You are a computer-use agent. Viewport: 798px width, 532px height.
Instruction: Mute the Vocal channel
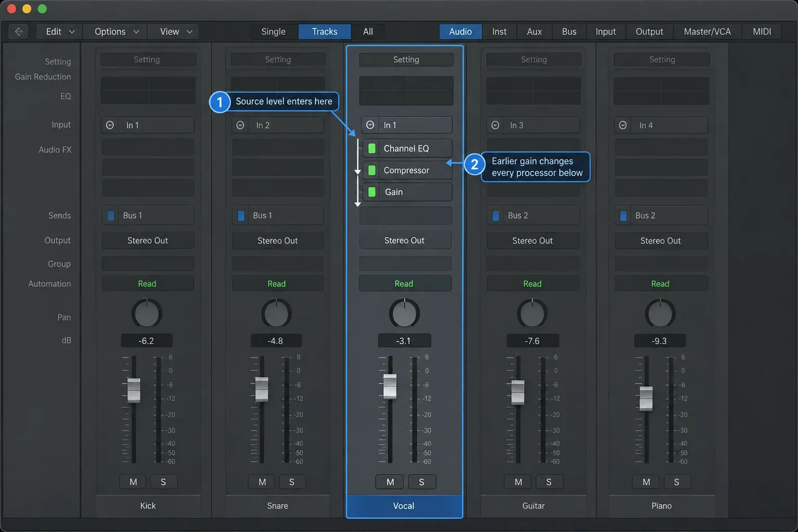click(x=390, y=482)
